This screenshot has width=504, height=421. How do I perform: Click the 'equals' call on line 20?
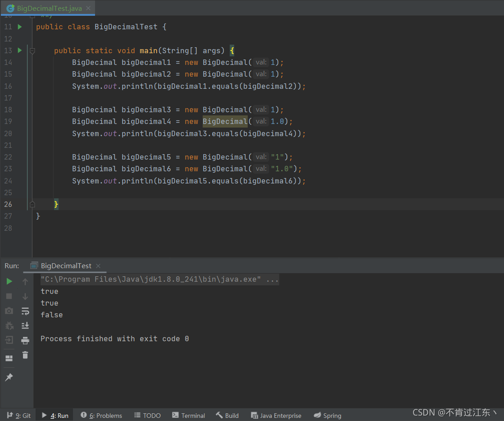pos(225,133)
